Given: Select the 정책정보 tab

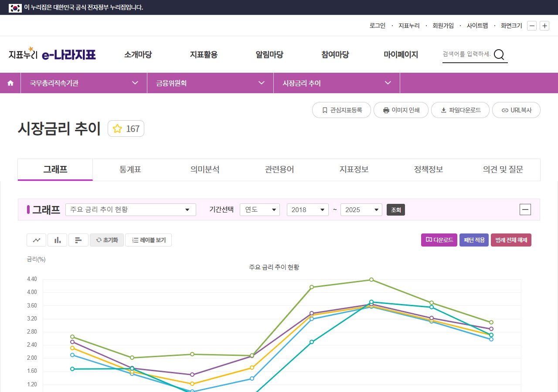Looking at the screenshot, I should [429, 169].
